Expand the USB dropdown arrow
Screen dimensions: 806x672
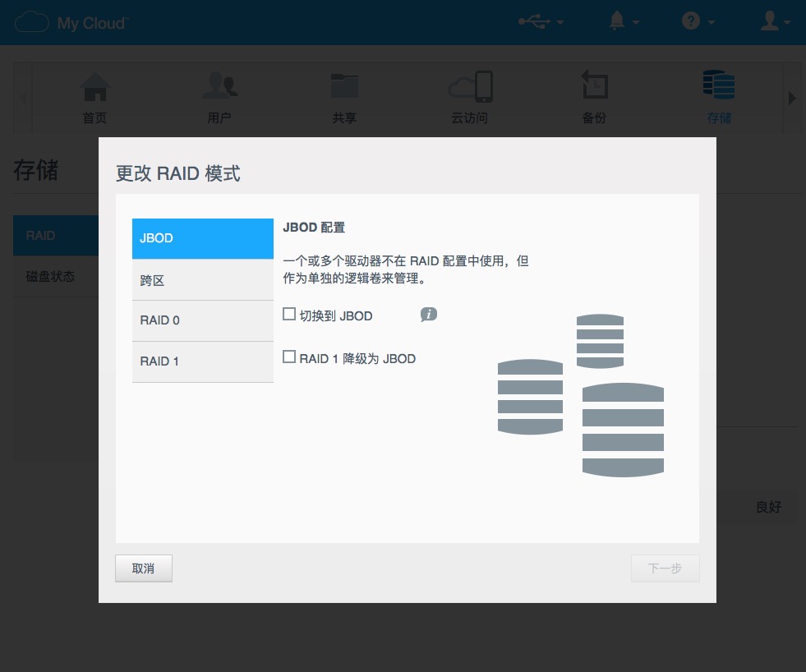point(560,23)
